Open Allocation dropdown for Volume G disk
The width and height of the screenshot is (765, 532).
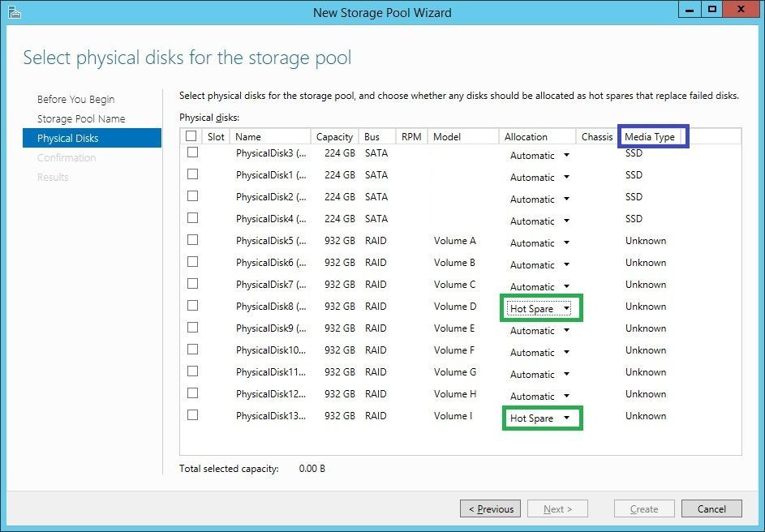[539, 375]
